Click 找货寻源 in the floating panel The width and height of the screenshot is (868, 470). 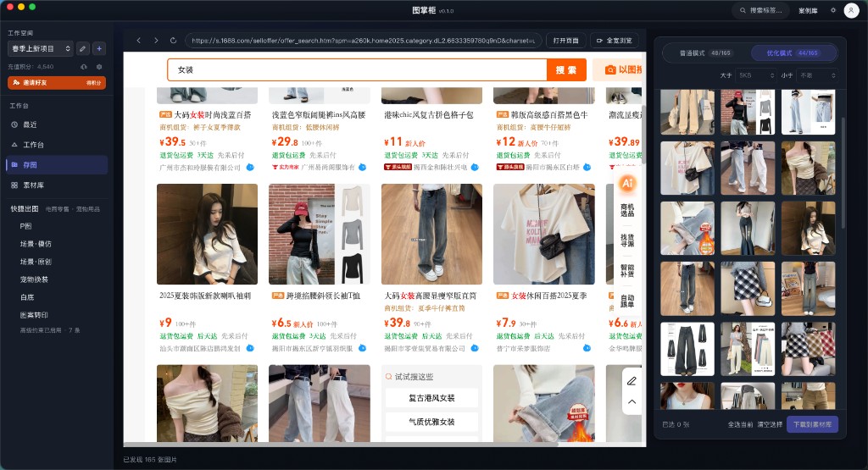(x=627, y=240)
